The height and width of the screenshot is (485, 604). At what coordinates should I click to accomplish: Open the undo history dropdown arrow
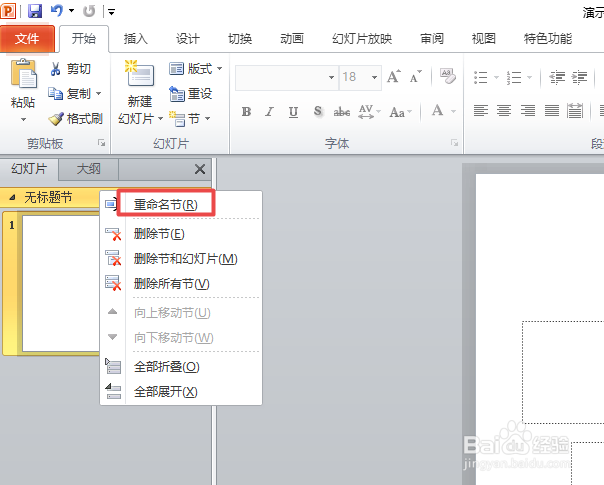tap(72, 11)
